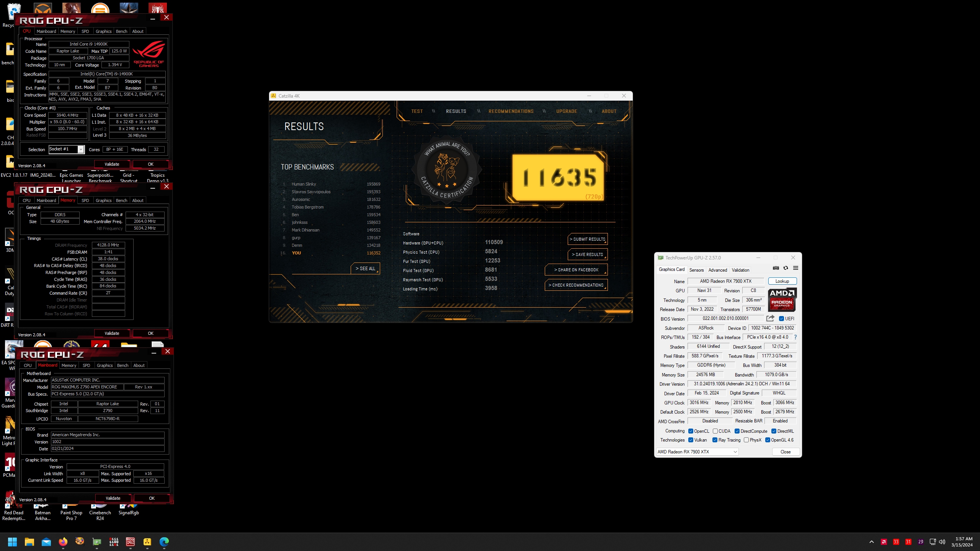Image resolution: width=980 pixels, height=551 pixels.
Task: Go to Catzilla TEST tab
Action: point(417,111)
